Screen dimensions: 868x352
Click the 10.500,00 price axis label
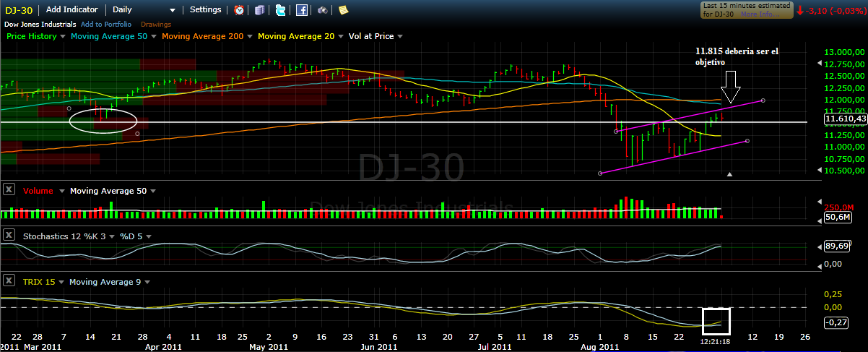pyautogui.click(x=846, y=171)
